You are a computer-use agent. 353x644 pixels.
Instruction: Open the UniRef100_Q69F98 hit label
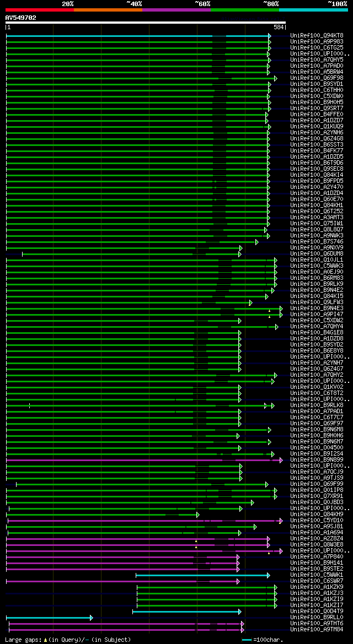[317, 78]
